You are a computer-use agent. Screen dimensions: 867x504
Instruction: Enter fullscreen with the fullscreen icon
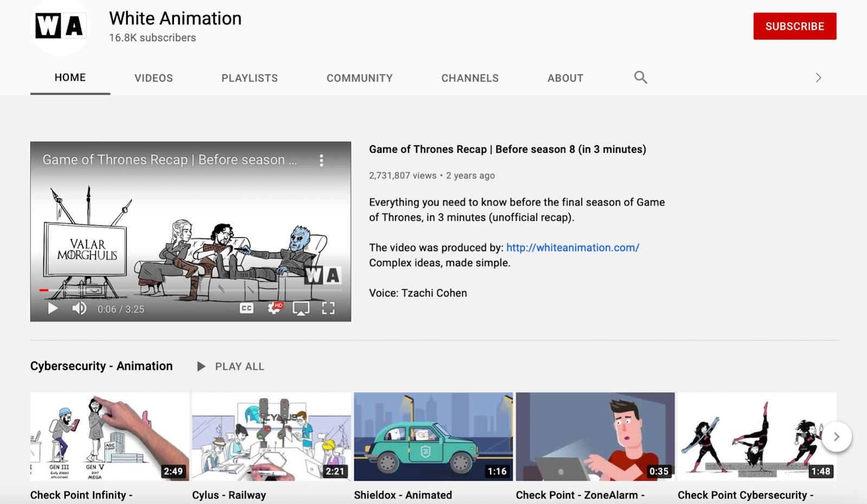click(x=328, y=308)
